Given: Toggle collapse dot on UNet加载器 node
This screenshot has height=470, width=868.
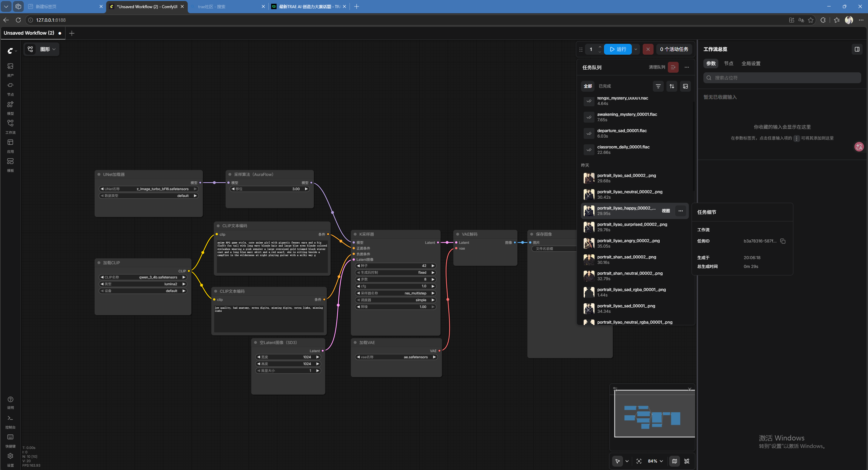Looking at the screenshot, I should click(99, 175).
